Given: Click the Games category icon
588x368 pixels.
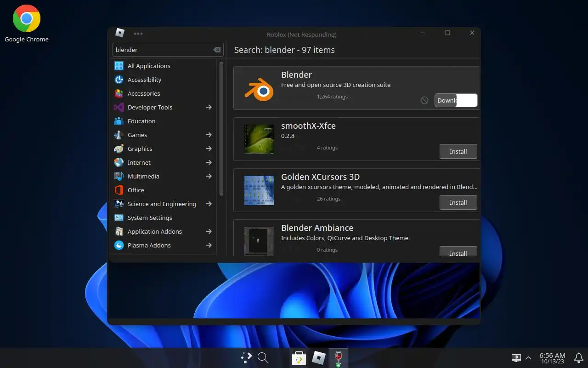Looking at the screenshot, I should coord(119,135).
